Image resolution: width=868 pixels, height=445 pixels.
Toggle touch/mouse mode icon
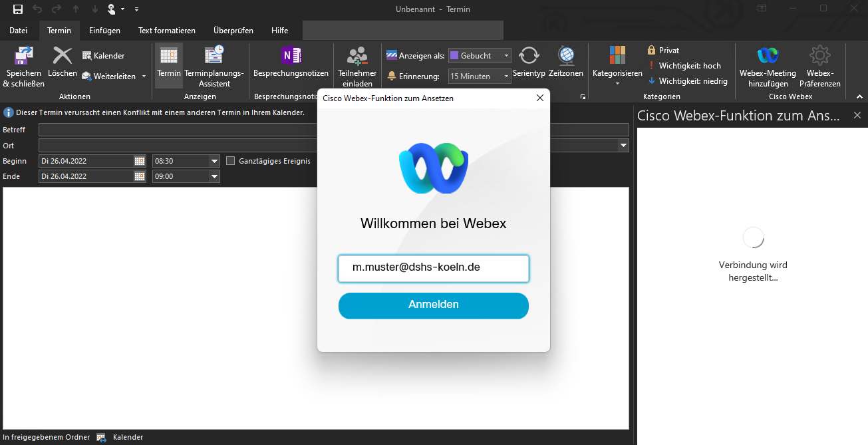[x=112, y=9]
